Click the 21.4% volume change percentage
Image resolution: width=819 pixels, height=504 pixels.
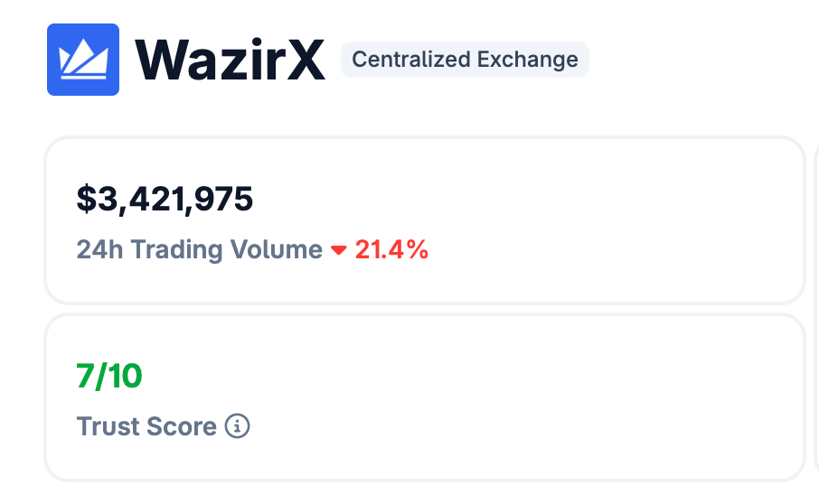pos(391,250)
